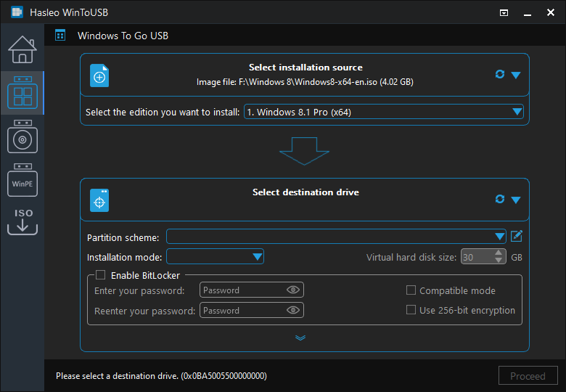This screenshot has height=392, width=566.
Task: Close the Hasleo WinToUSB window
Action: (551, 12)
